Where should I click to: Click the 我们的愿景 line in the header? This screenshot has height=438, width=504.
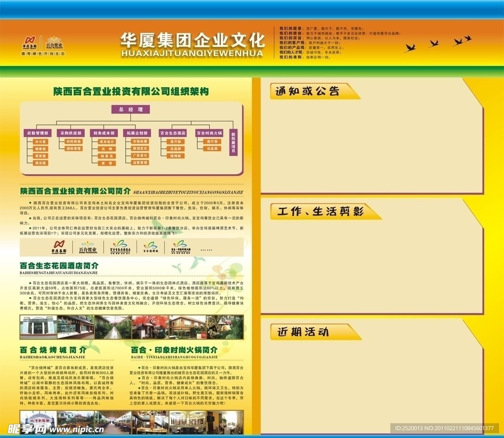click(x=322, y=29)
